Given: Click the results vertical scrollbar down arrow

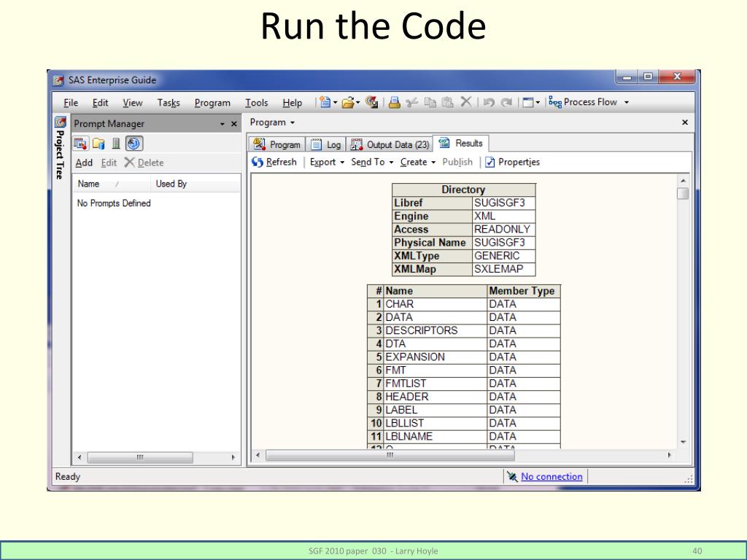Looking at the screenshot, I should [x=683, y=442].
